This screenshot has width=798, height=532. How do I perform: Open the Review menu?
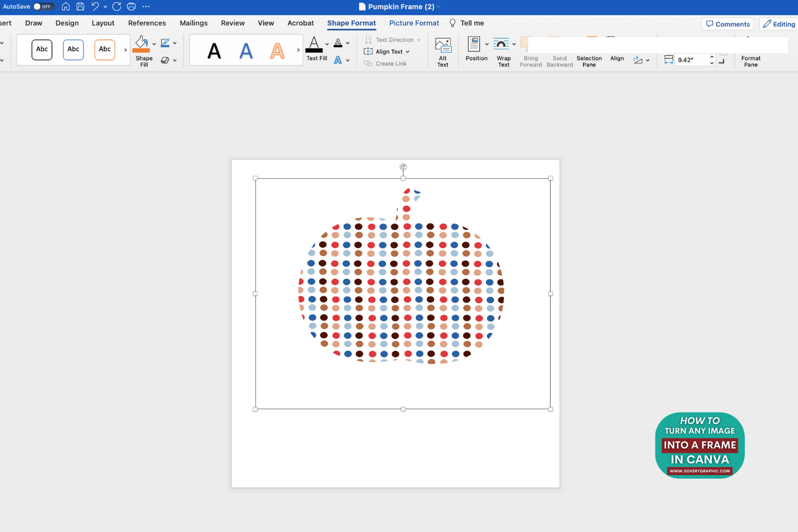(232, 23)
